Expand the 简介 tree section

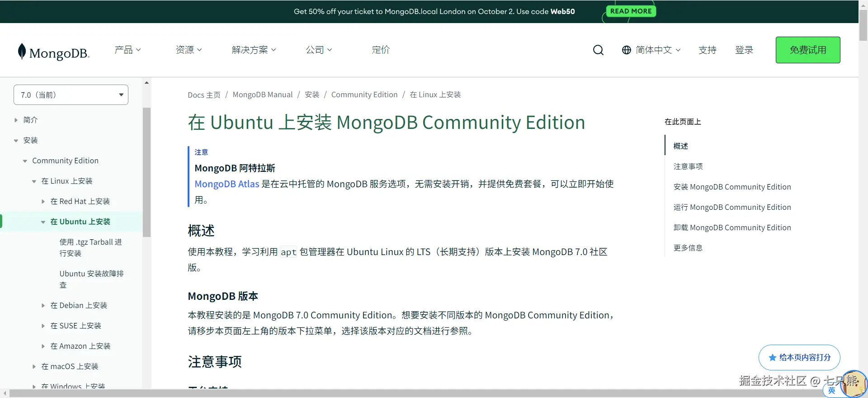[x=16, y=120]
